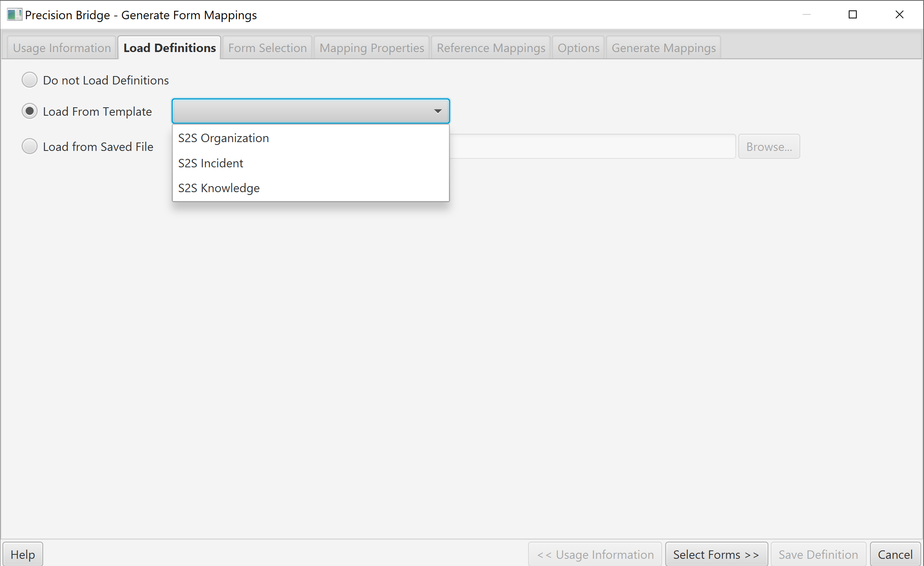Click the Help button

click(x=22, y=554)
